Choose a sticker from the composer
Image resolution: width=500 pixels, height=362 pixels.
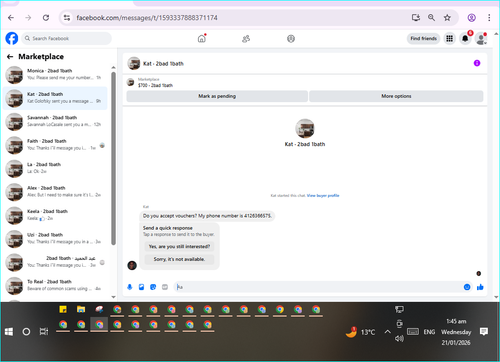[153, 287]
